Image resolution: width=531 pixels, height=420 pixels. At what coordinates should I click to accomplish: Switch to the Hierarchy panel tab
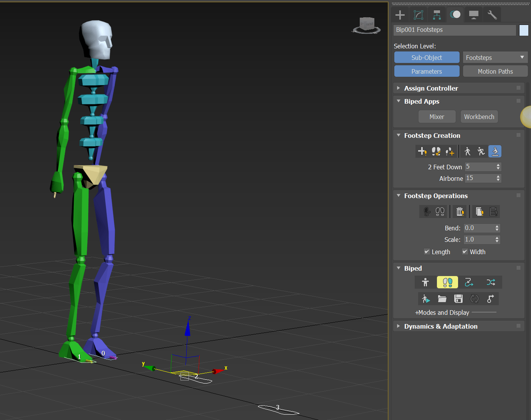click(x=437, y=15)
